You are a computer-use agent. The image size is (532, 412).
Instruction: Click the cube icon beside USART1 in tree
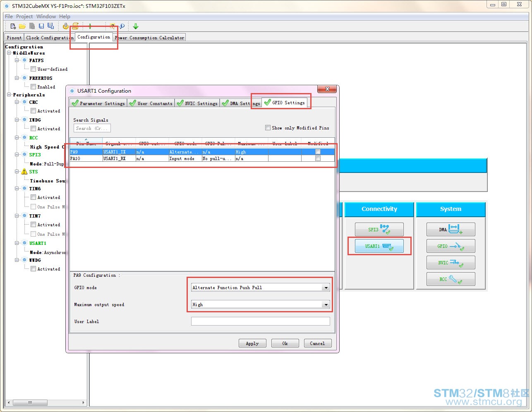(24, 243)
